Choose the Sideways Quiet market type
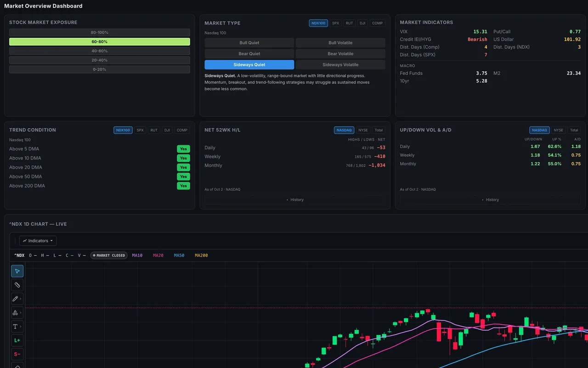Image resolution: width=588 pixels, height=368 pixels. (x=249, y=65)
